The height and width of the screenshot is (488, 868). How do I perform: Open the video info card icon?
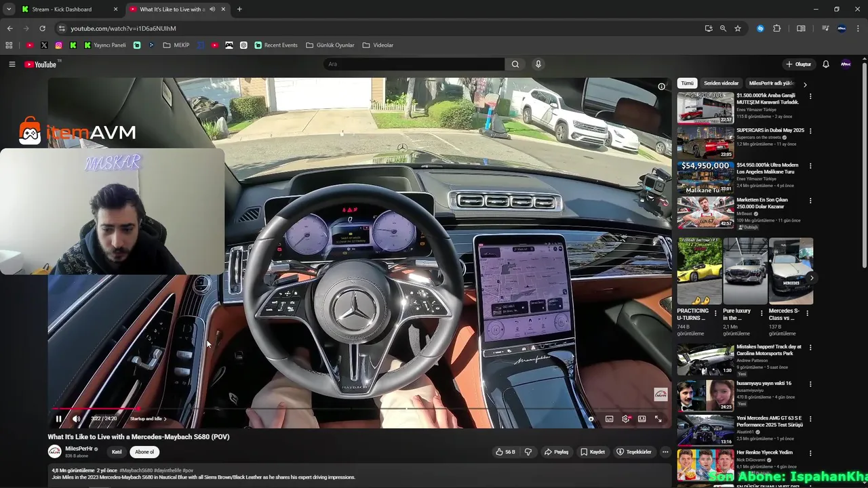661,87
